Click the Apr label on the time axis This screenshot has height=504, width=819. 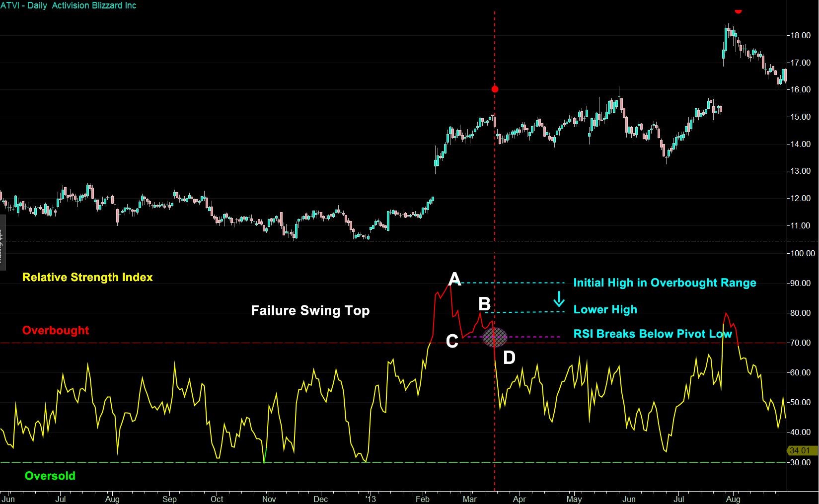(x=520, y=499)
